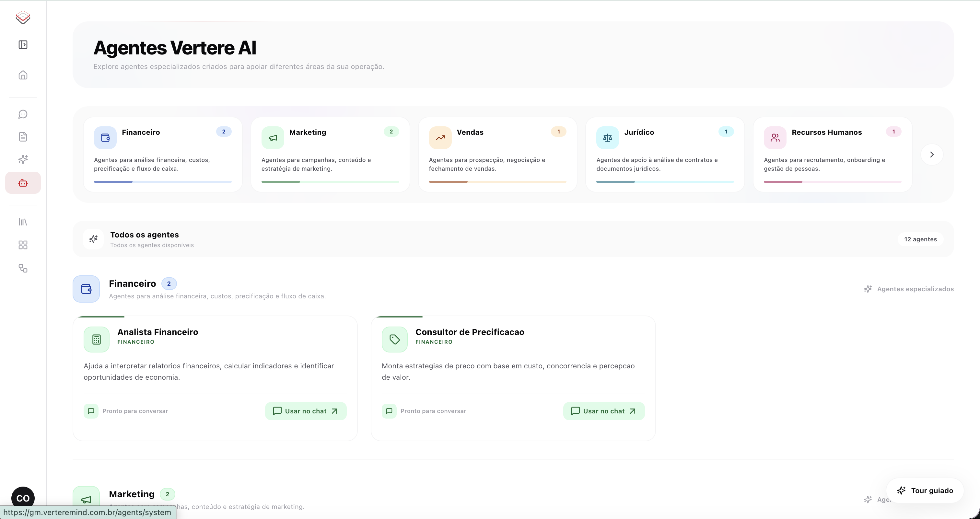980x519 pixels.
Task: Use Analista Financeiro in chat
Action: tap(306, 411)
